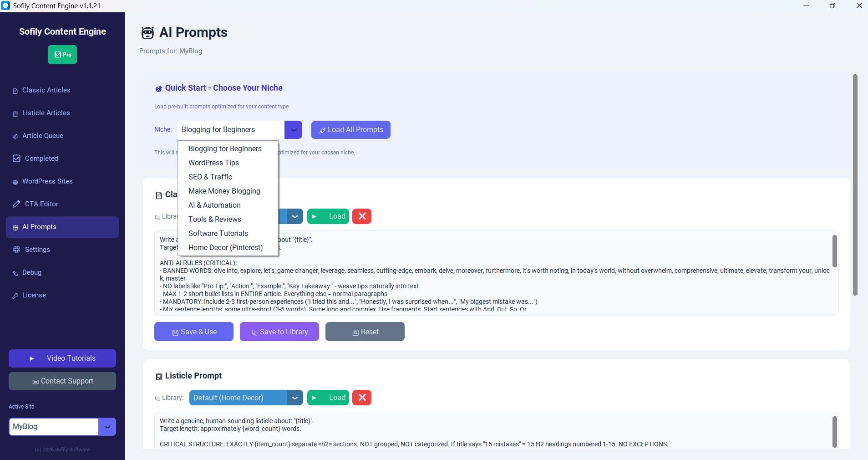Click the Load All Prompts button
The image size is (868, 460).
[x=350, y=130]
